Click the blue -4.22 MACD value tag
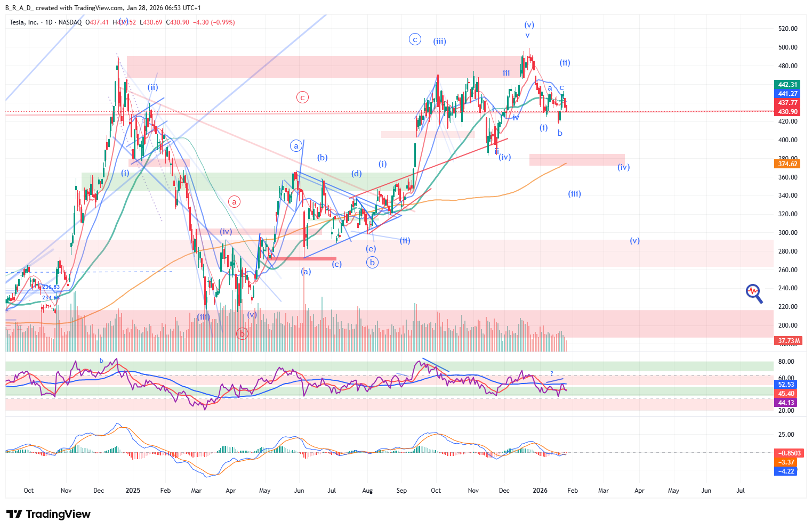Viewport: 812px width, 530px height. pos(786,471)
